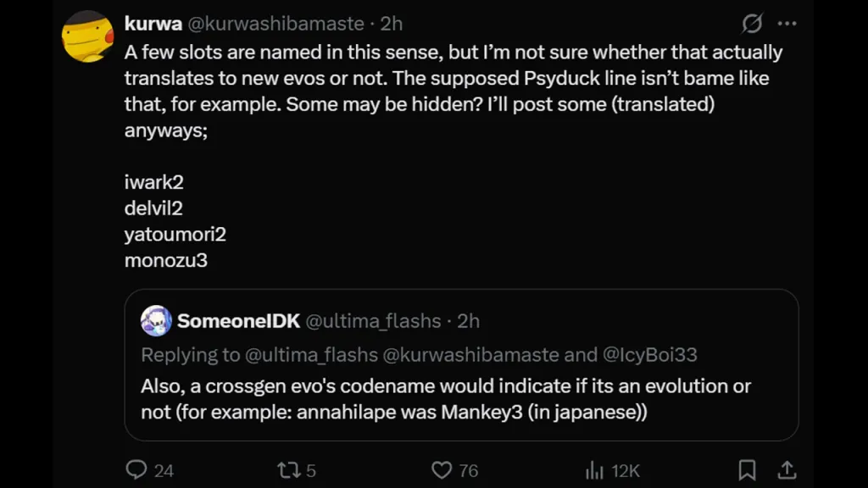Click the Grok circle-slash icon

pyautogui.click(x=753, y=23)
